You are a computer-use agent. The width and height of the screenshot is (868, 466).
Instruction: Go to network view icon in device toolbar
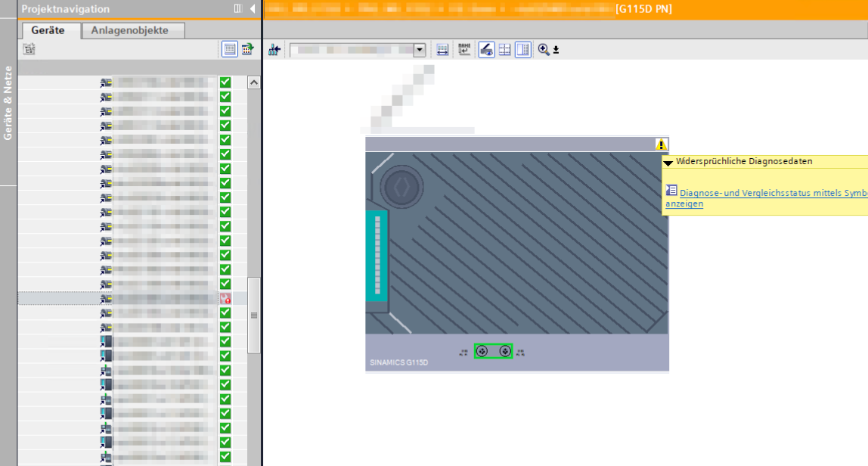coord(274,50)
